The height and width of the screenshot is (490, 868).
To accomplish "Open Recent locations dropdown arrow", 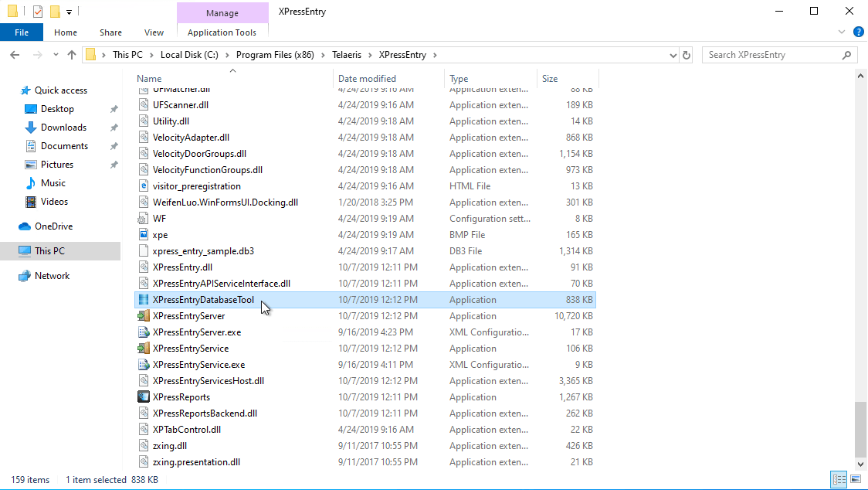I will coord(56,55).
